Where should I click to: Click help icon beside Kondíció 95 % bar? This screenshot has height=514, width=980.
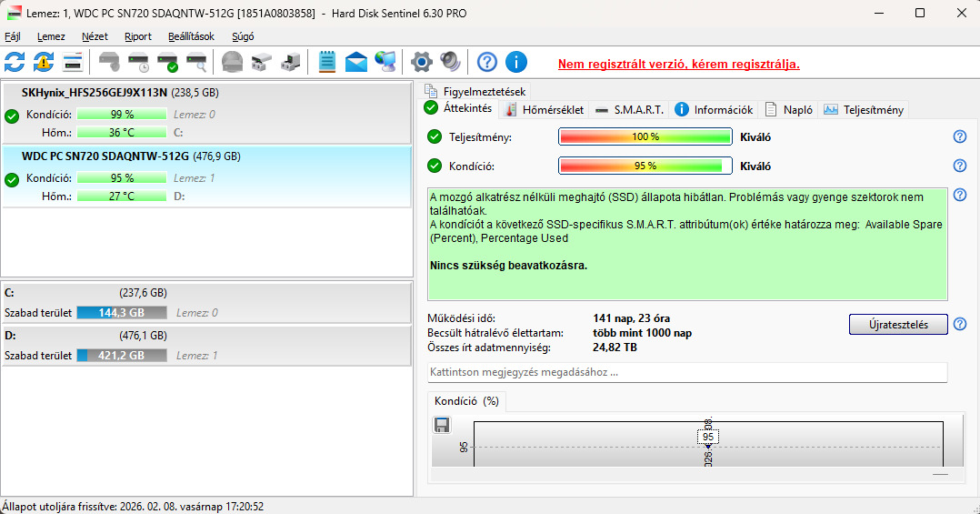click(960, 166)
